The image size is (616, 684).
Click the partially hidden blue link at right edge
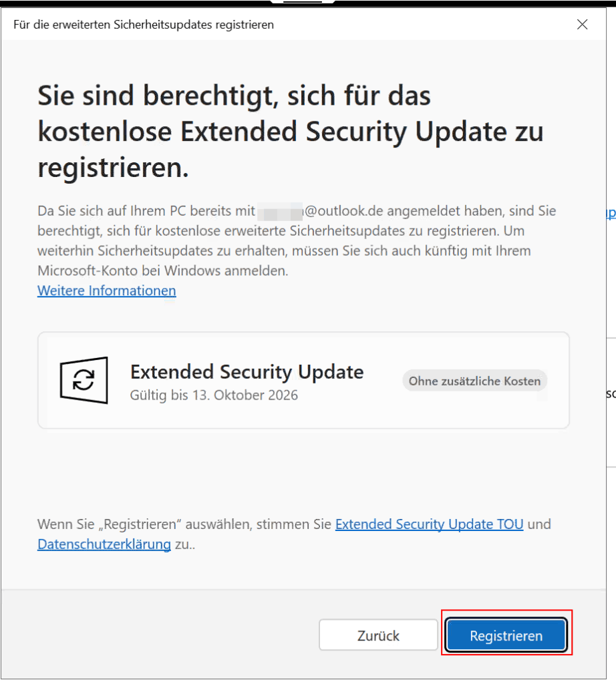tap(610, 213)
